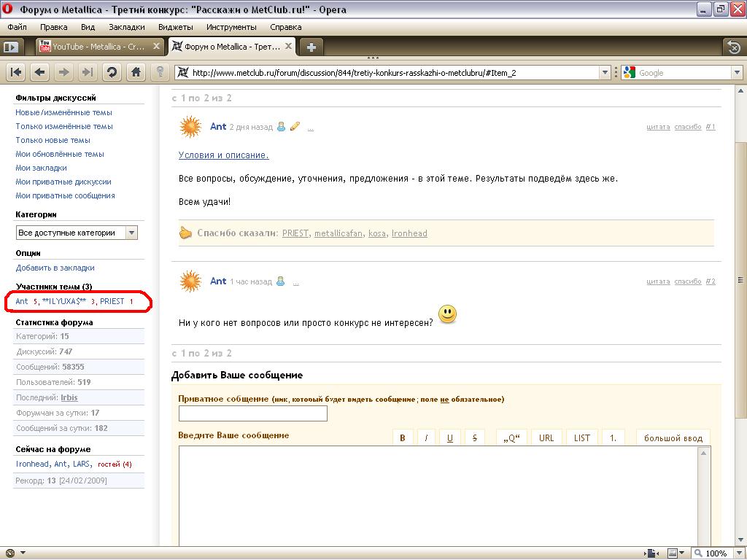Click the 'большой ввод' button

pyautogui.click(x=673, y=438)
